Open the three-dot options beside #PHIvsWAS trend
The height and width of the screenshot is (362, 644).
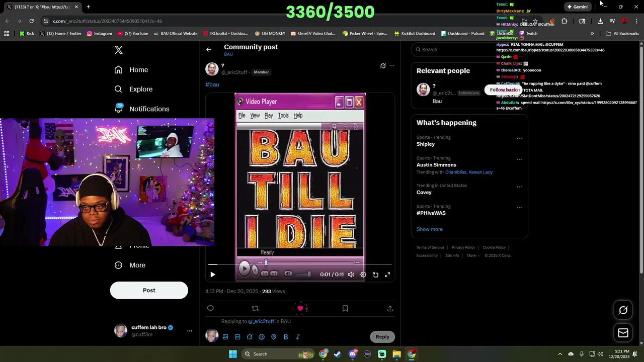[x=519, y=207]
